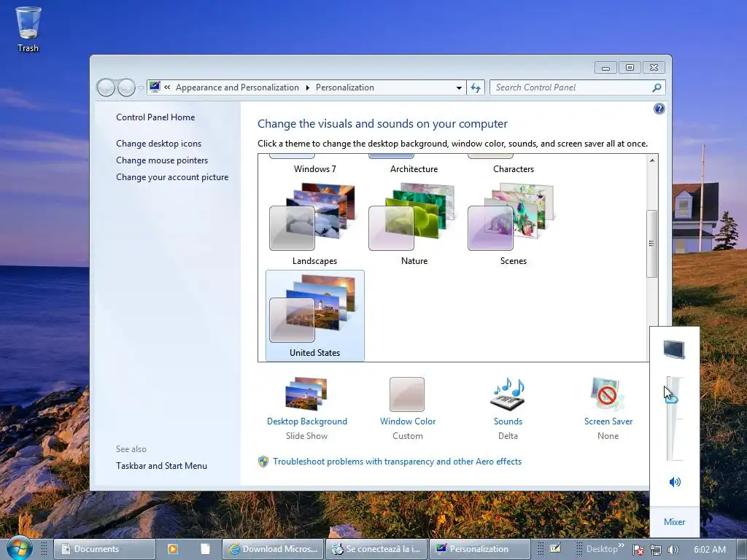The image size is (747, 560).
Task: Open Troubleshoot transparency and Aero effects link
Action: tap(398, 462)
